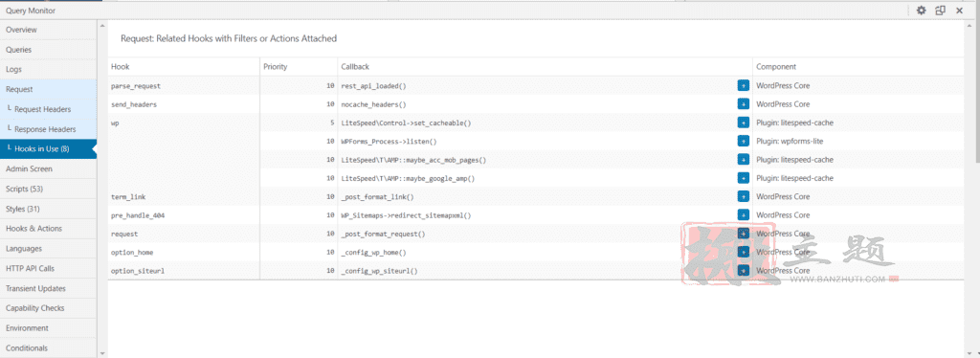The height and width of the screenshot is (358, 980).
Task: Toggle panel position with the pop-out icon
Action: [x=940, y=10]
